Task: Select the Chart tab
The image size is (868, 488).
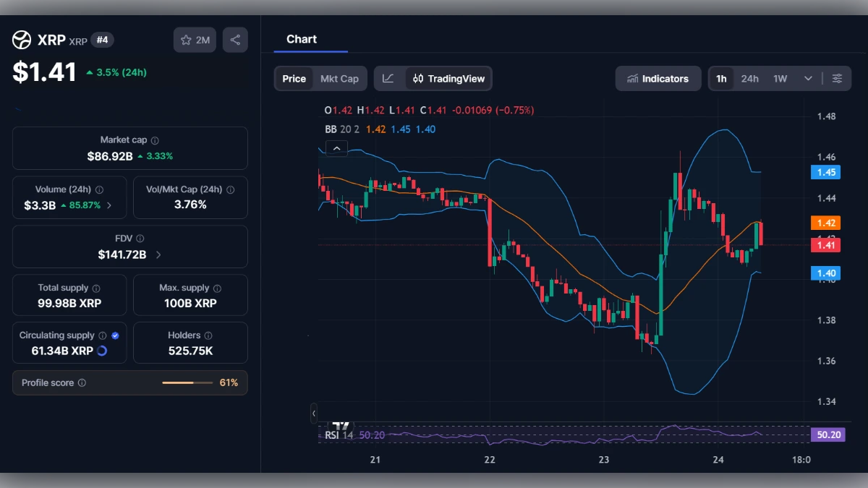Action: click(302, 39)
